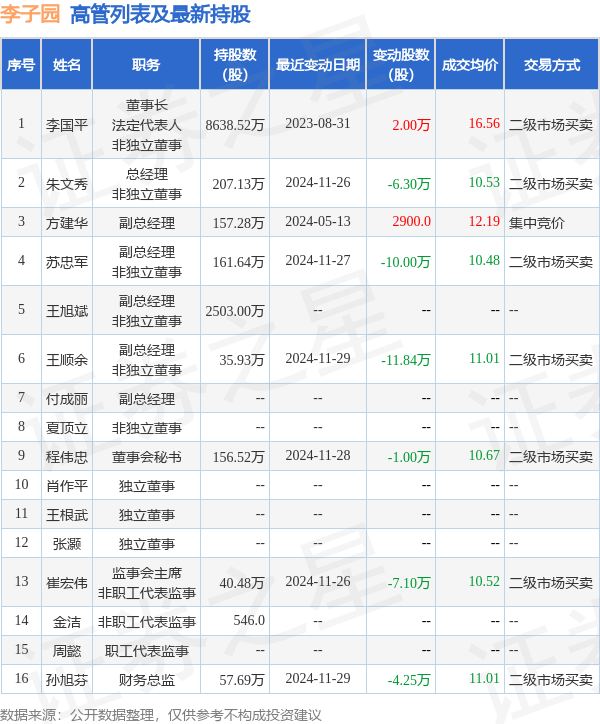The width and height of the screenshot is (600, 724).
Task: Click the date 2024-11-28
Action: click(x=318, y=455)
